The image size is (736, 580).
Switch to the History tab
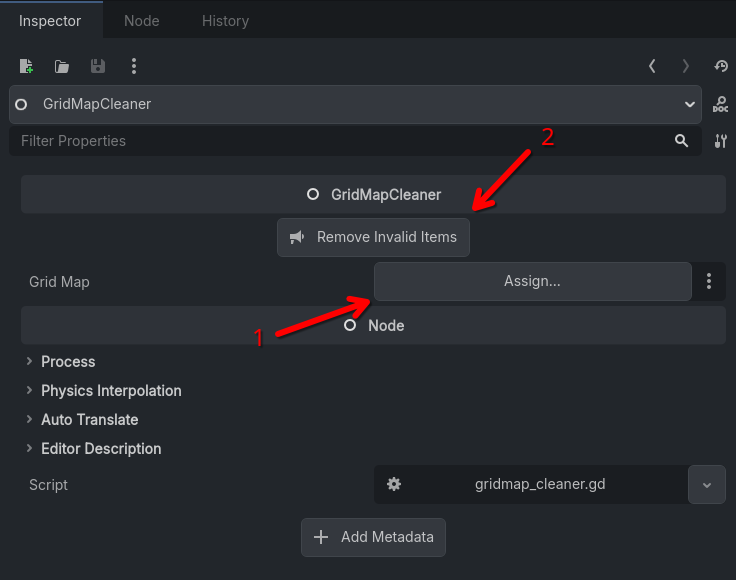coord(225,21)
